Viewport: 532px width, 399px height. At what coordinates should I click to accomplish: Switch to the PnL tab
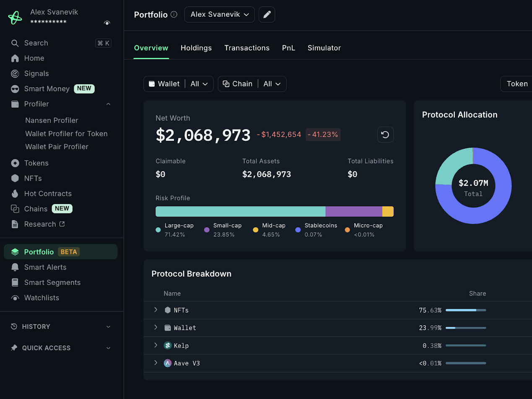point(288,48)
